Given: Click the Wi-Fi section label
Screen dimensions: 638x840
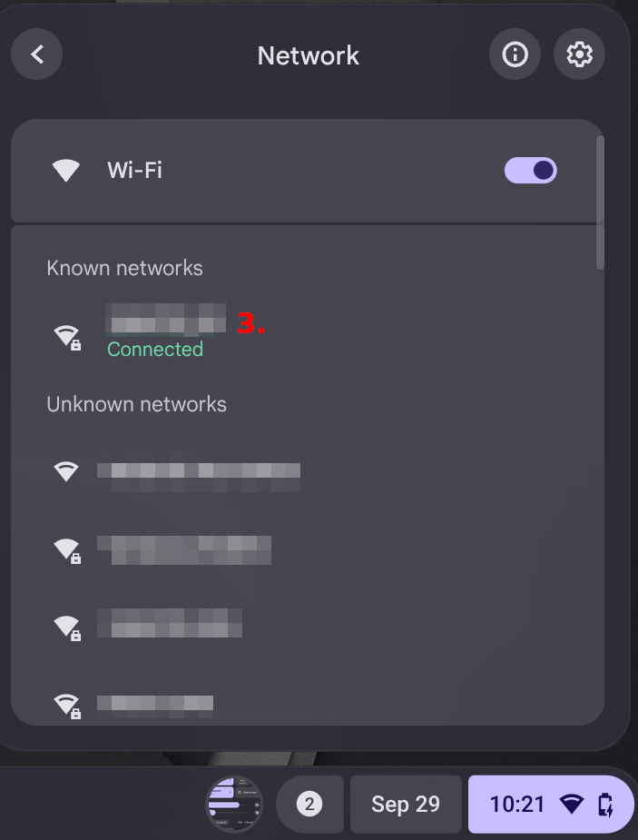Looking at the screenshot, I should click(x=134, y=170).
